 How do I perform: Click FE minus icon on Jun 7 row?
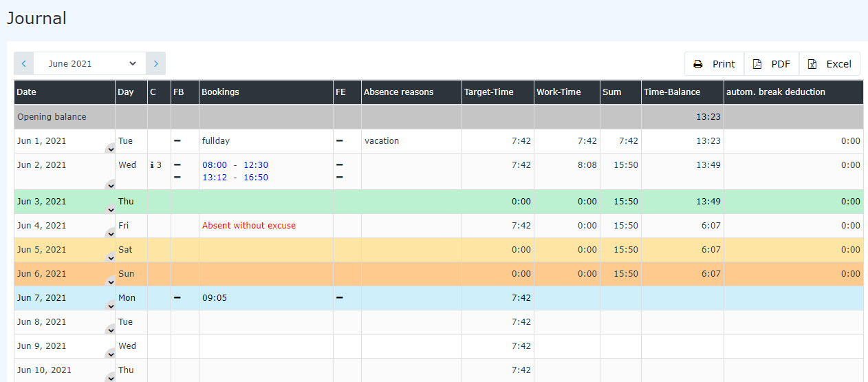pyautogui.click(x=339, y=297)
